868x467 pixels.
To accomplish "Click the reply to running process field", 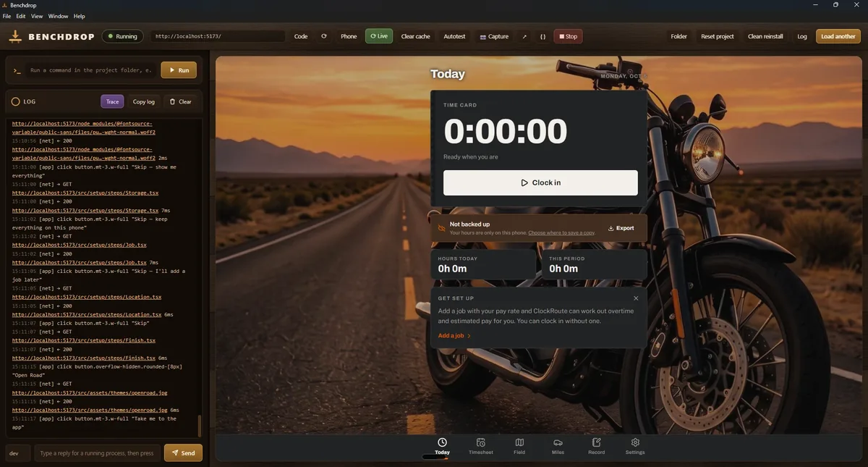I will [97, 453].
